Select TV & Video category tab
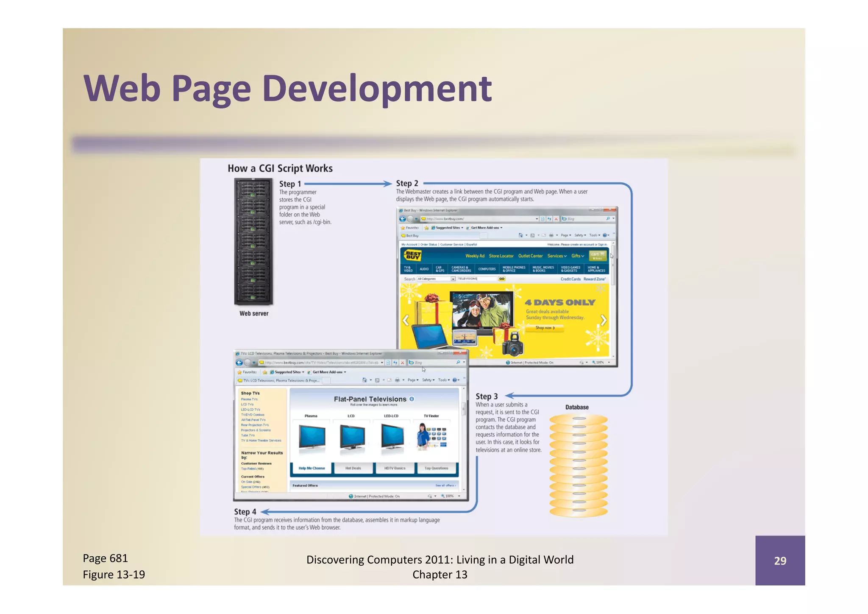This screenshot has height=614, width=868. coord(408,269)
